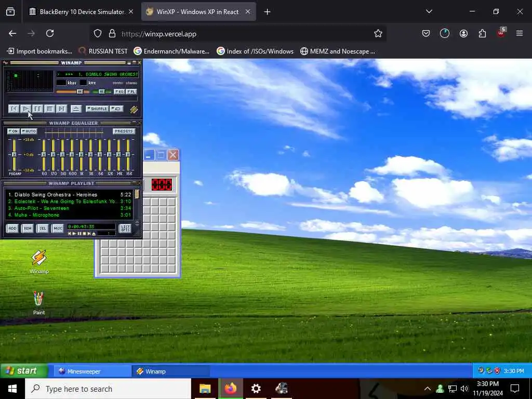Image resolution: width=532 pixels, height=399 pixels.
Task: Click the Winamp balance slider
Action: coord(102,91)
